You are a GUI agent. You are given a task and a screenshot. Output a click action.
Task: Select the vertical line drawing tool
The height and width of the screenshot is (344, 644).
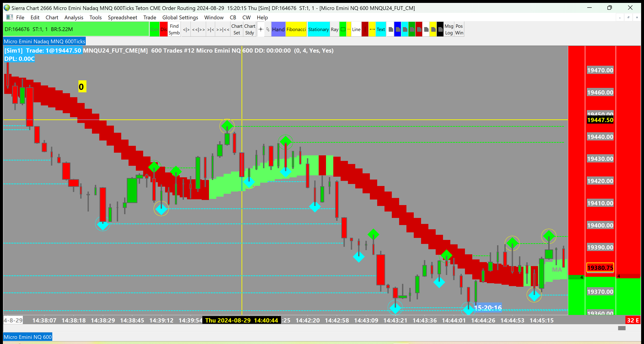point(365,29)
